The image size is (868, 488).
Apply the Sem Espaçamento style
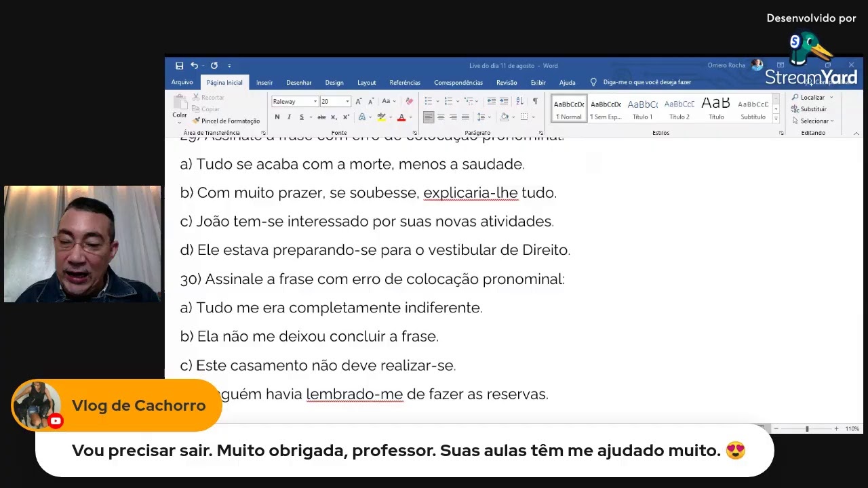(x=606, y=108)
